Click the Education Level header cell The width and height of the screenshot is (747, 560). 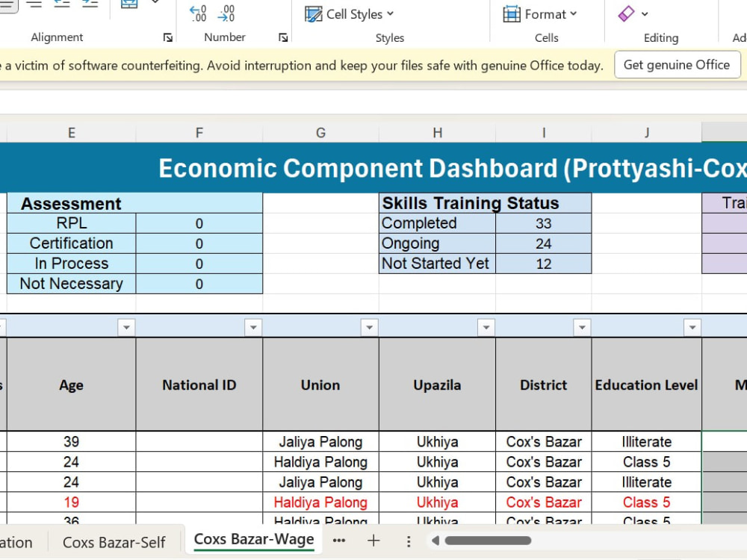point(646,385)
